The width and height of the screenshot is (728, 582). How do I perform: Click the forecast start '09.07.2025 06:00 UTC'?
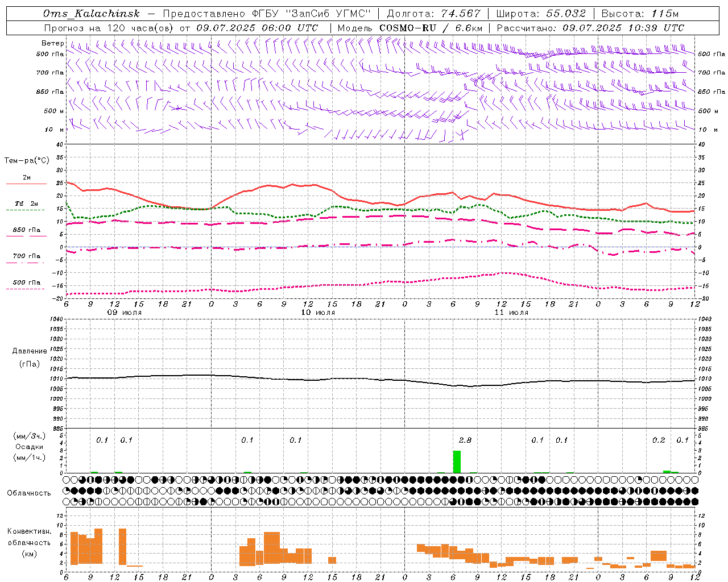[x=257, y=28]
